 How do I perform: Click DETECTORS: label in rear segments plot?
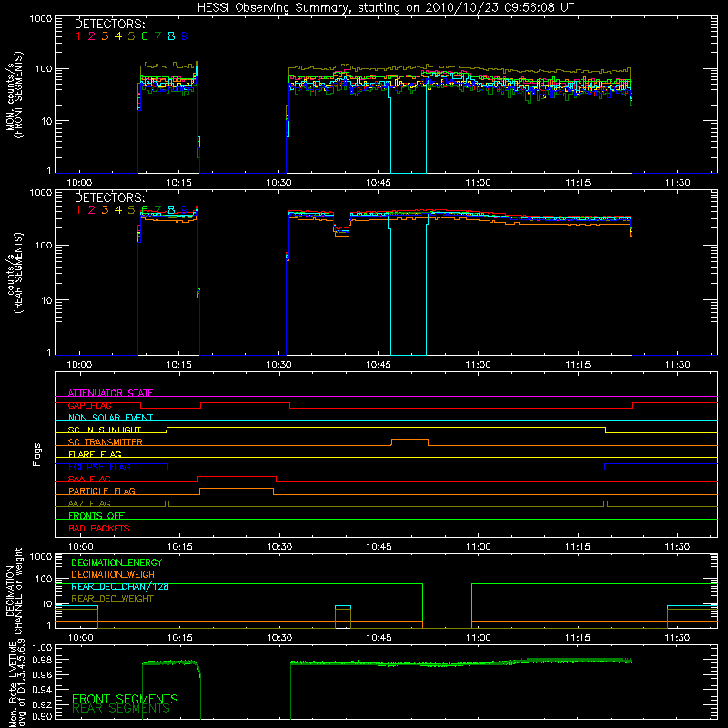point(110,197)
